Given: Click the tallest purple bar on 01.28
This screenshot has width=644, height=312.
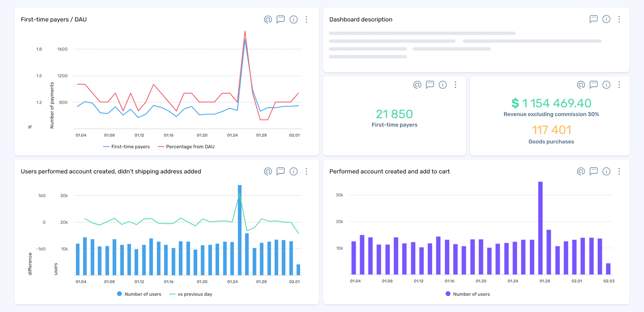Looking at the screenshot, I should coord(540,228).
